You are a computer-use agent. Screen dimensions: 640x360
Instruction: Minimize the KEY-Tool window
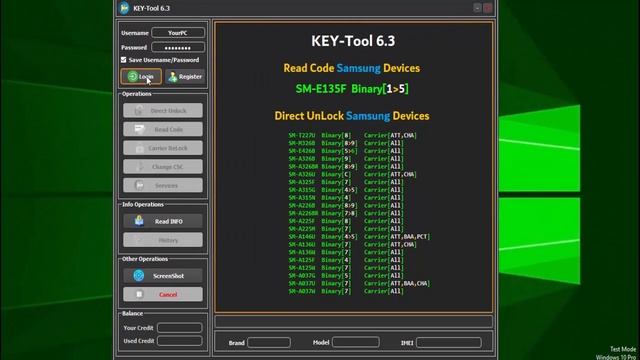point(477,8)
